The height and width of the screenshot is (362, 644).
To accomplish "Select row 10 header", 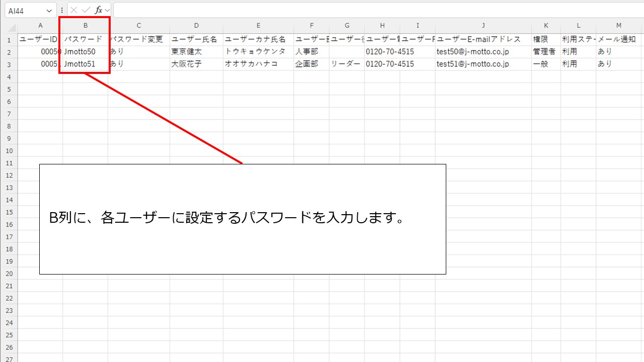I will 9,150.
